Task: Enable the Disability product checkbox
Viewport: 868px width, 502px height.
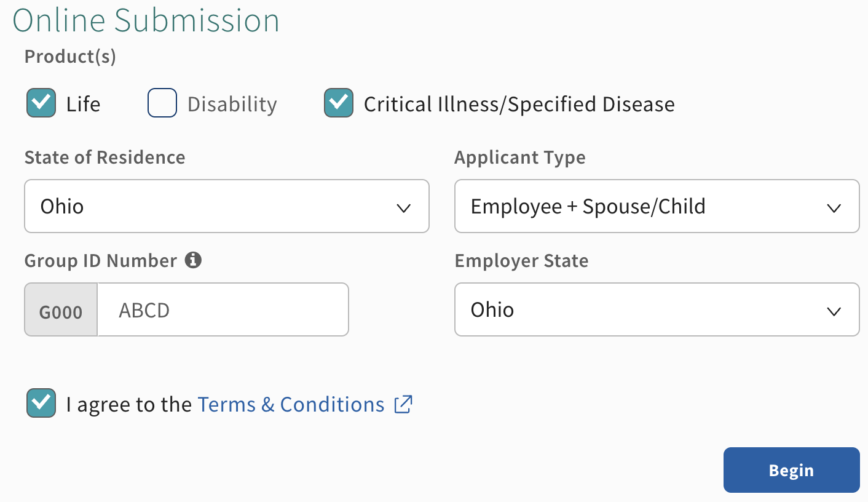Action: tap(162, 103)
